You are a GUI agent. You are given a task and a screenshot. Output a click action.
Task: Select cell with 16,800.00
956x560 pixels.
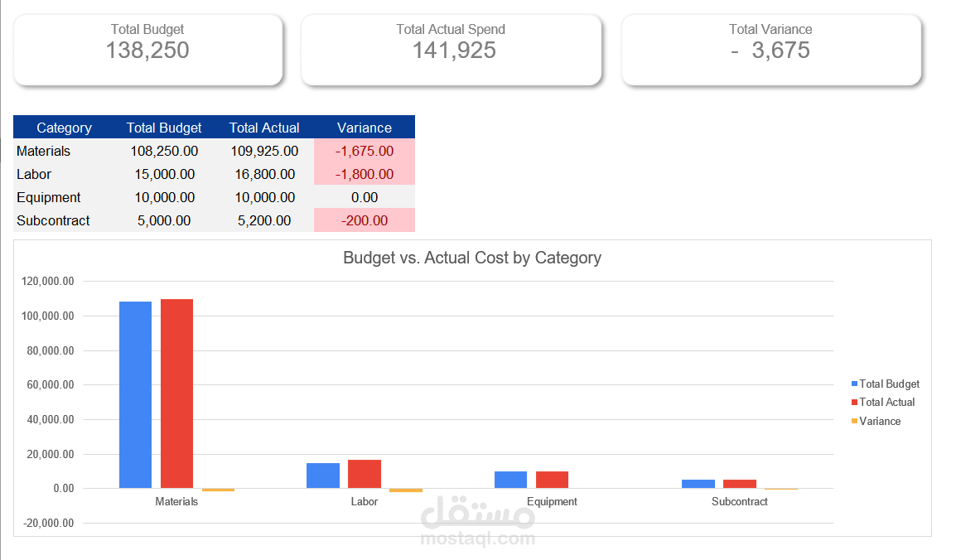pos(264,174)
